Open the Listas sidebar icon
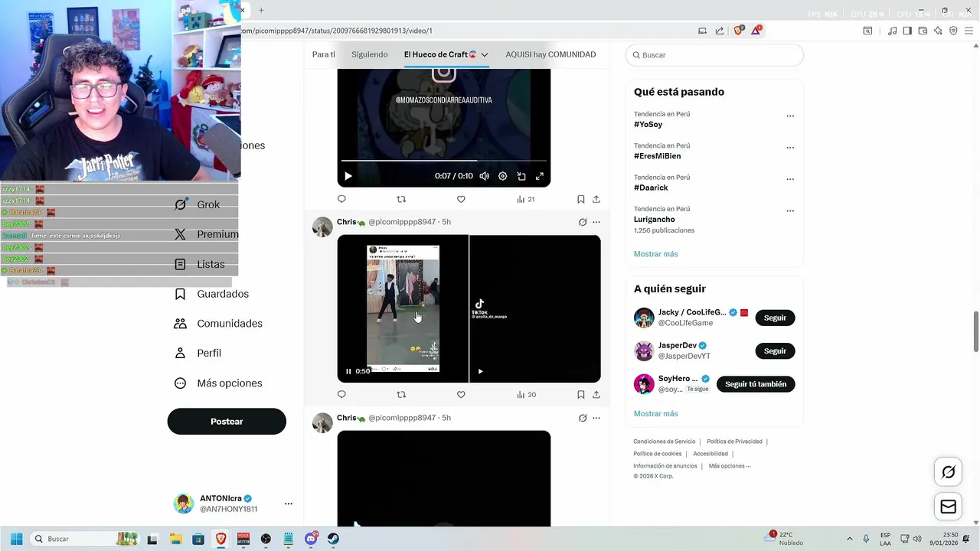980x551 pixels. tap(181, 264)
